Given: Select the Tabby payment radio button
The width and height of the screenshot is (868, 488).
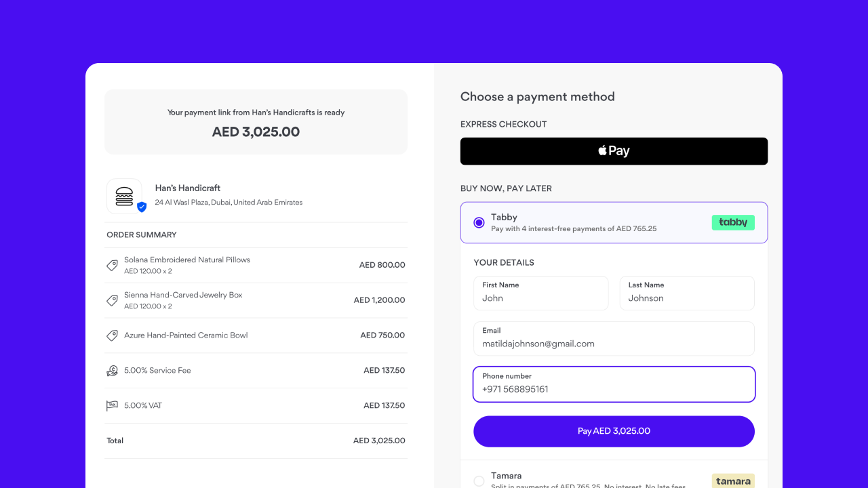Looking at the screenshot, I should tap(479, 222).
